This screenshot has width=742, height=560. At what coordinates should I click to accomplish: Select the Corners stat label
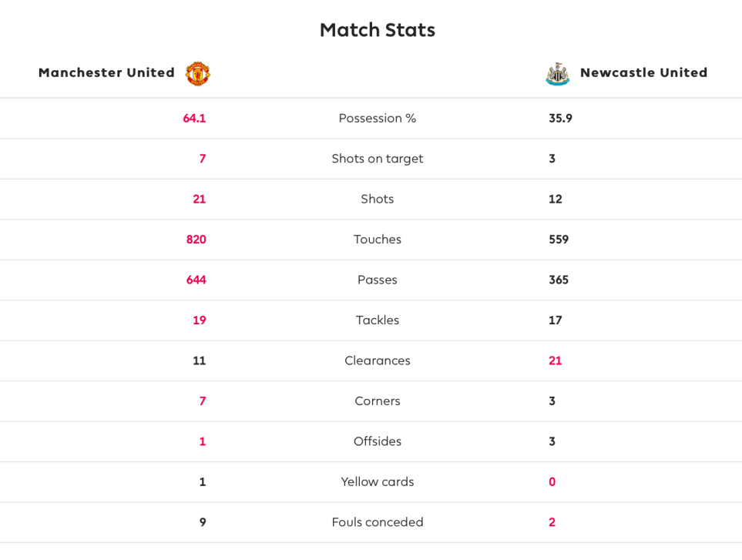[378, 401]
